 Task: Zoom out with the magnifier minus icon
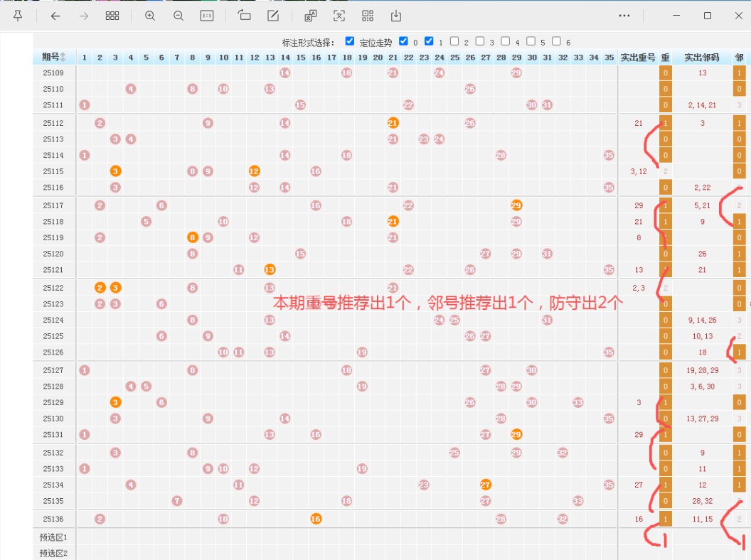point(179,16)
